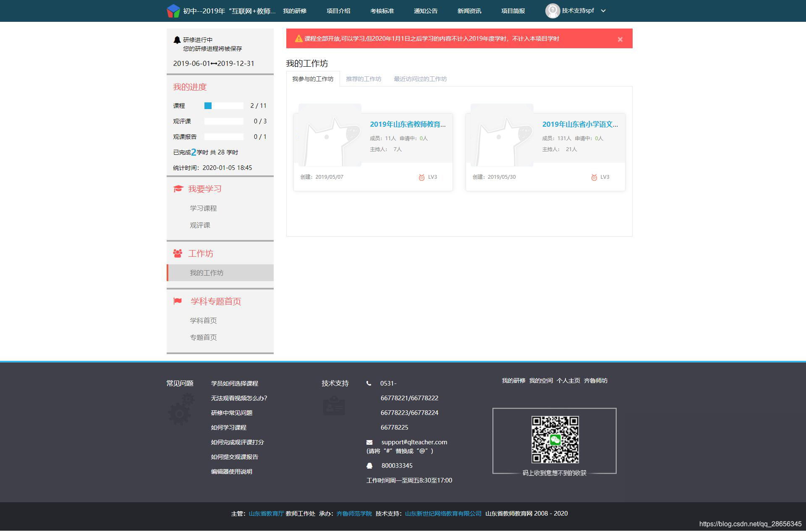This screenshot has height=532, width=806.
Task: Click the user avatar icon in header
Action: (x=552, y=11)
